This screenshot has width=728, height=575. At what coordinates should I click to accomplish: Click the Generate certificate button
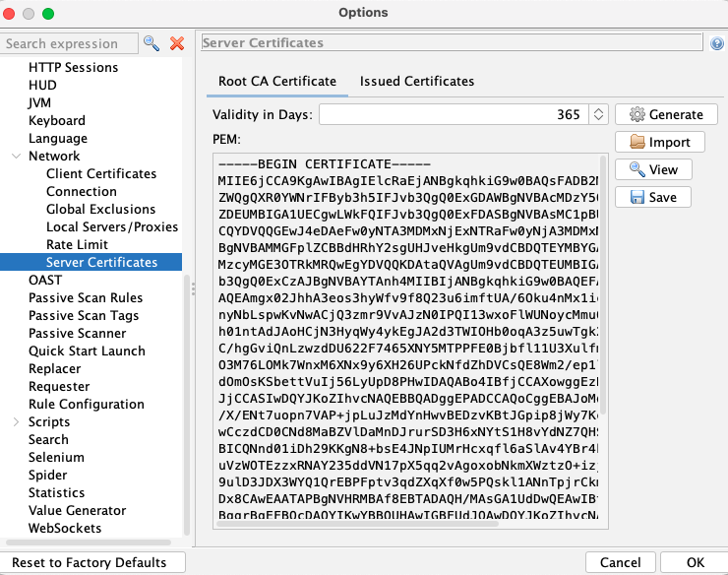[666, 114]
